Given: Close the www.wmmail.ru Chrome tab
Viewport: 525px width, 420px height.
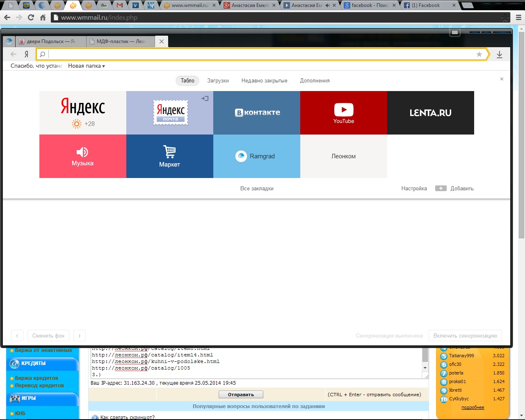Looking at the screenshot, I should point(214,5).
